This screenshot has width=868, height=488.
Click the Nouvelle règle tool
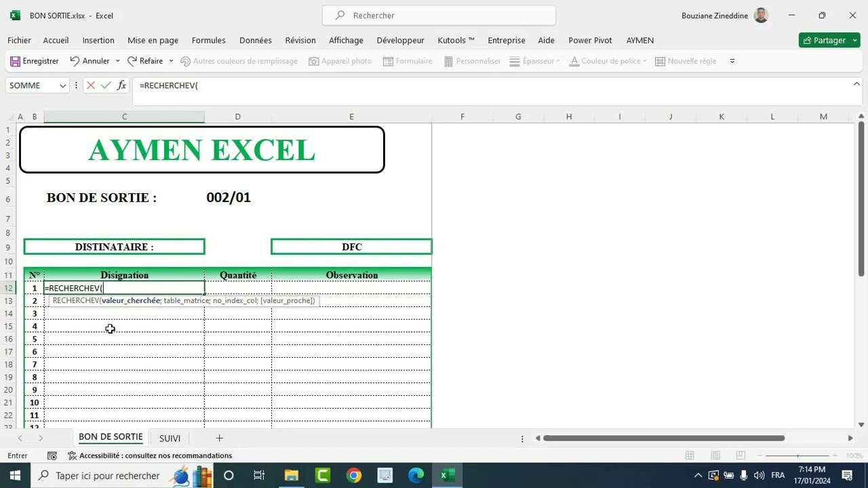[686, 61]
